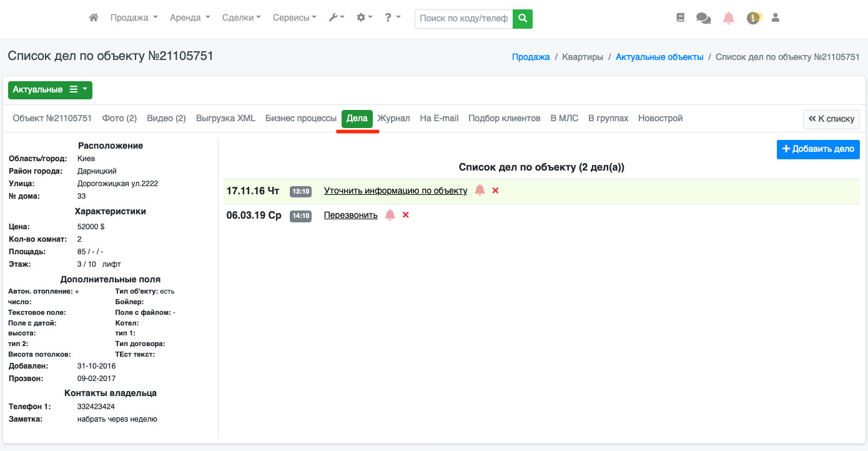Expand the green Актуальные dropdown button
Viewport: 868px width, 451px height.
pyautogui.click(x=50, y=90)
